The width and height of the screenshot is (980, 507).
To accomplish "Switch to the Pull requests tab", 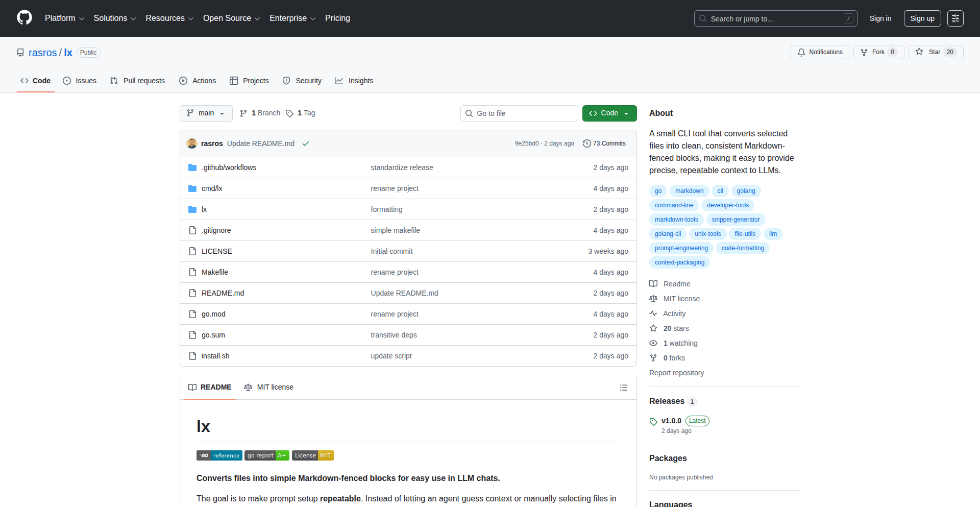I will pos(138,81).
